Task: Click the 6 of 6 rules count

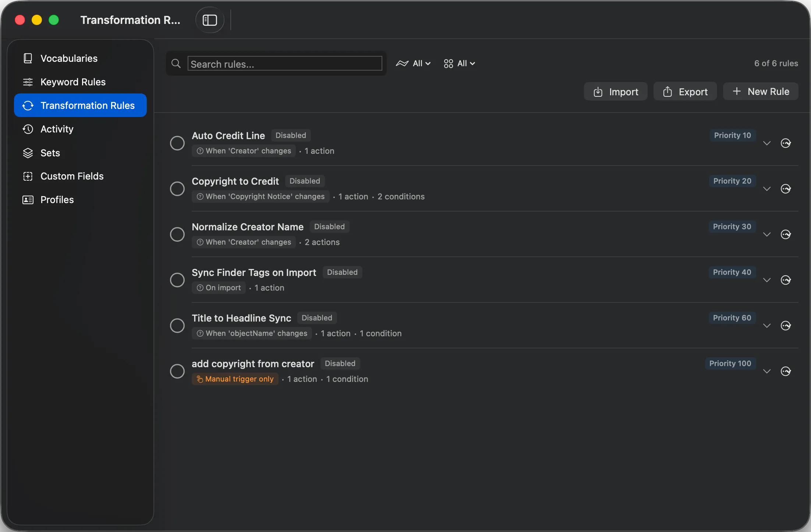Action: pyautogui.click(x=776, y=63)
